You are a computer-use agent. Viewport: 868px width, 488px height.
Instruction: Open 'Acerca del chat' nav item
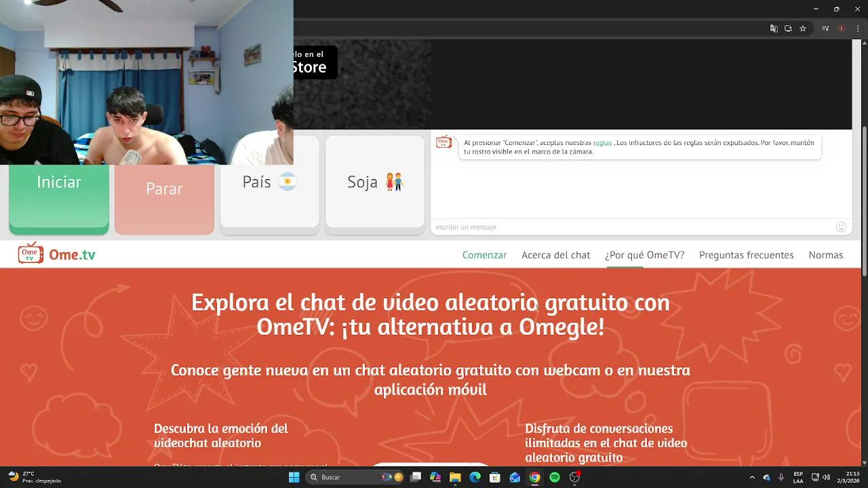coord(555,255)
